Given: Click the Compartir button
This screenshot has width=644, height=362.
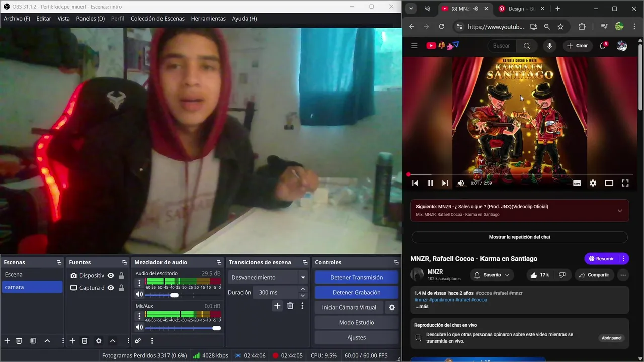Looking at the screenshot, I should click(593, 275).
